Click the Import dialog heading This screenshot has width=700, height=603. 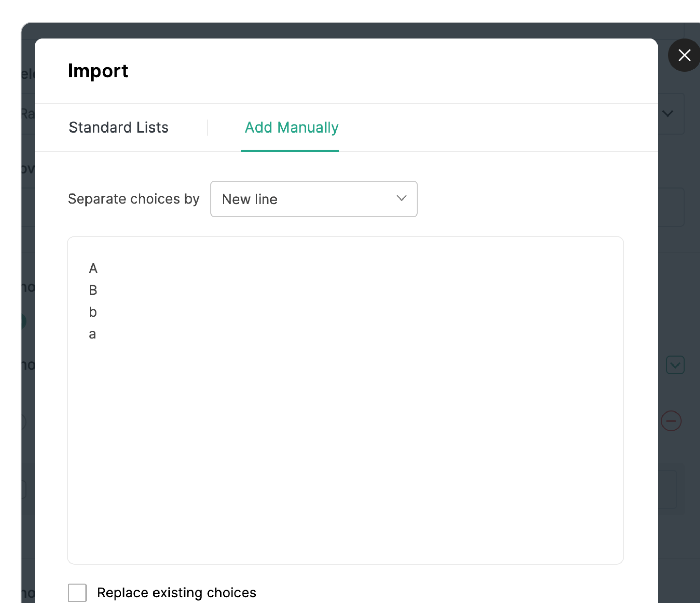coord(98,71)
